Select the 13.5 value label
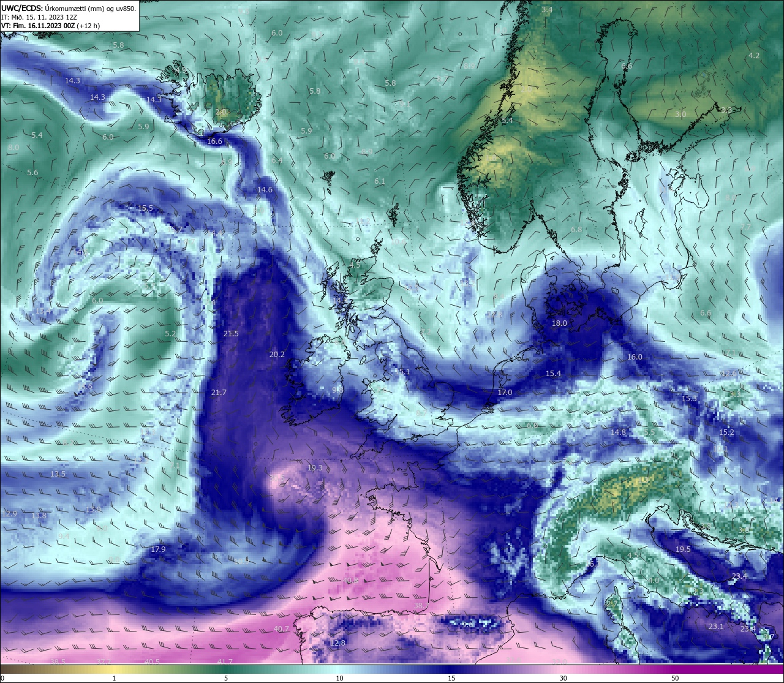The width and height of the screenshot is (784, 683). click(x=58, y=474)
